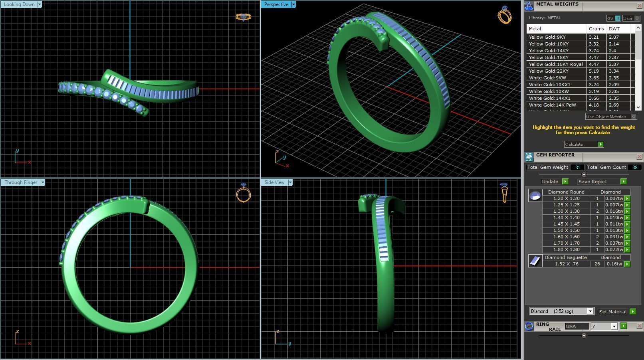This screenshot has width=644, height=360.
Task: Open the Through Finger viewport dropdown
Action: (43, 182)
